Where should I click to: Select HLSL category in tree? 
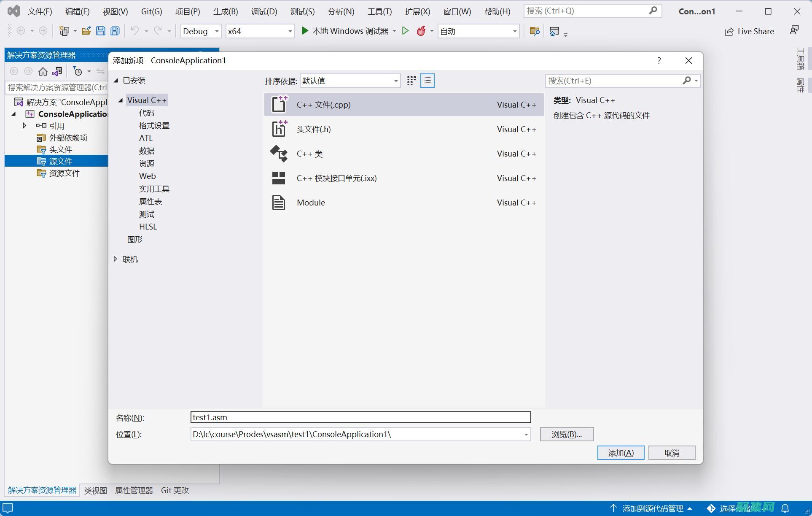148,227
